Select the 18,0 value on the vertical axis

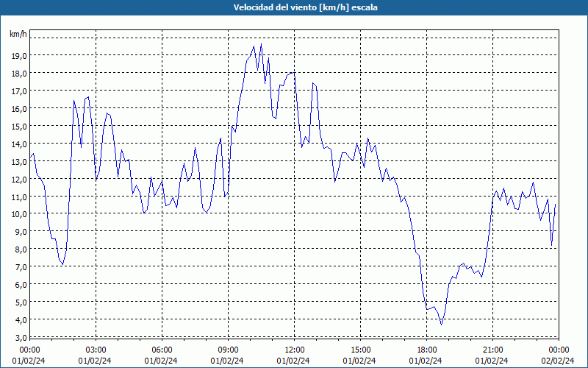(x=19, y=74)
